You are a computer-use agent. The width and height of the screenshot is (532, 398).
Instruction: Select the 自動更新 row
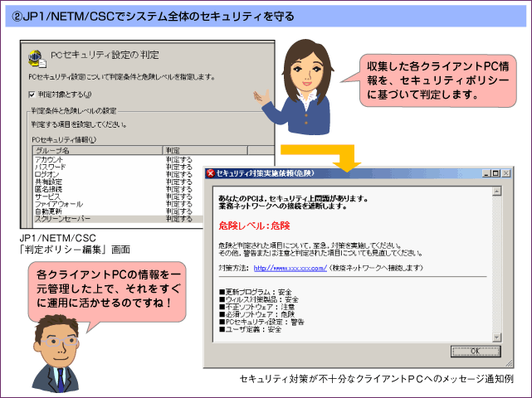coord(119,211)
